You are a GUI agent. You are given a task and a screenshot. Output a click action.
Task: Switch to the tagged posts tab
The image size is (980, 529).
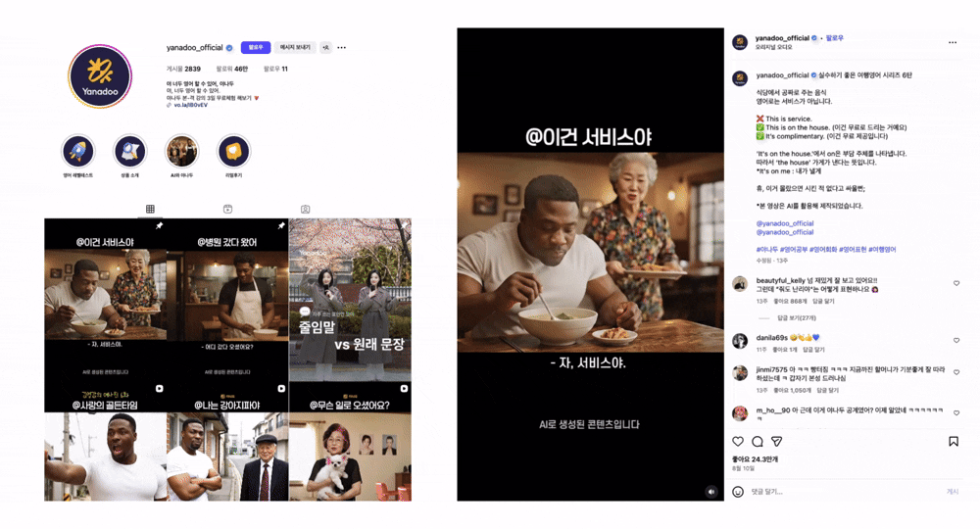tap(306, 209)
